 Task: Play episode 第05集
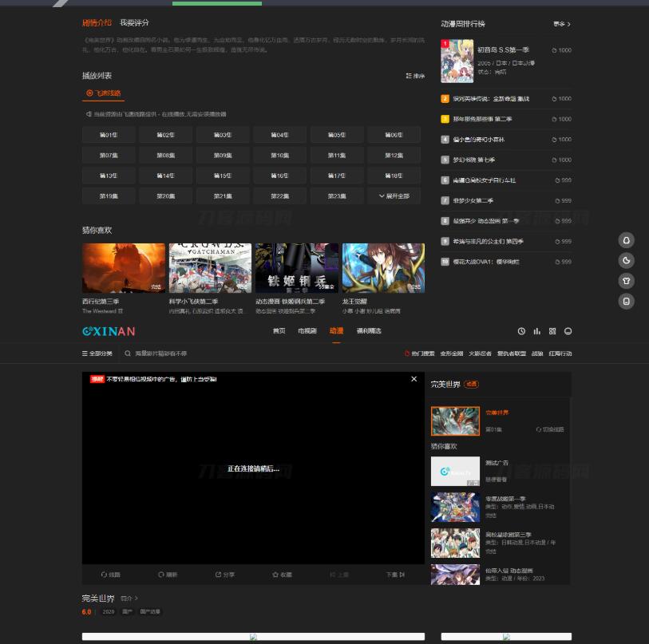click(x=337, y=135)
